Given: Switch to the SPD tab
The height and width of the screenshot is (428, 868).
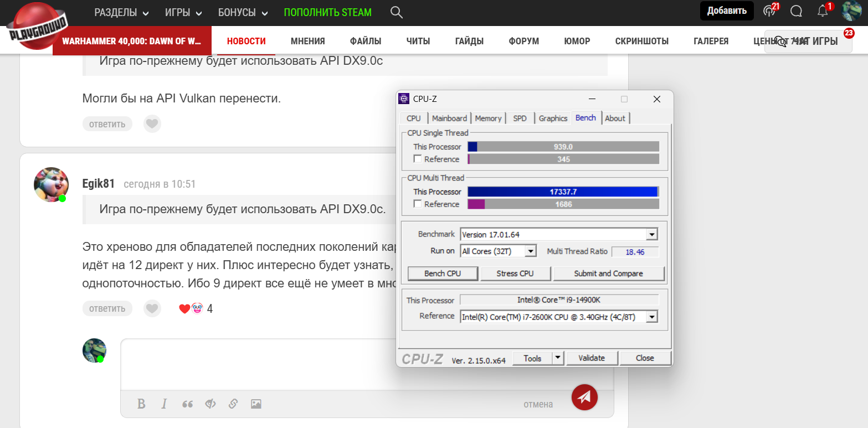Looking at the screenshot, I should (x=520, y=118).
